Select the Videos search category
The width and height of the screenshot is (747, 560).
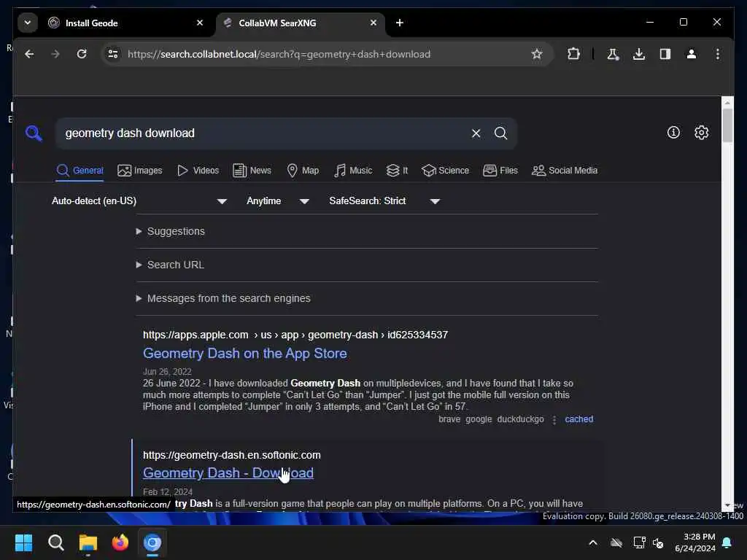(198, 171)
